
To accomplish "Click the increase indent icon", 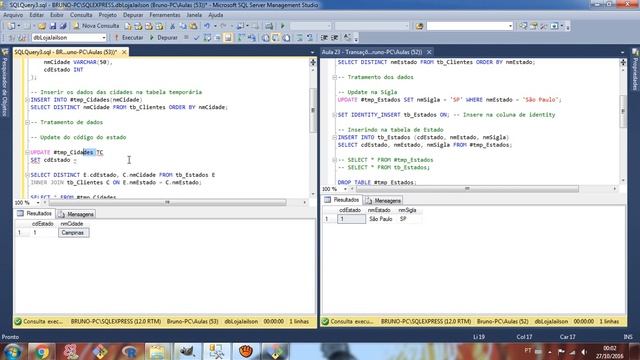I will (x=335, y=38).
